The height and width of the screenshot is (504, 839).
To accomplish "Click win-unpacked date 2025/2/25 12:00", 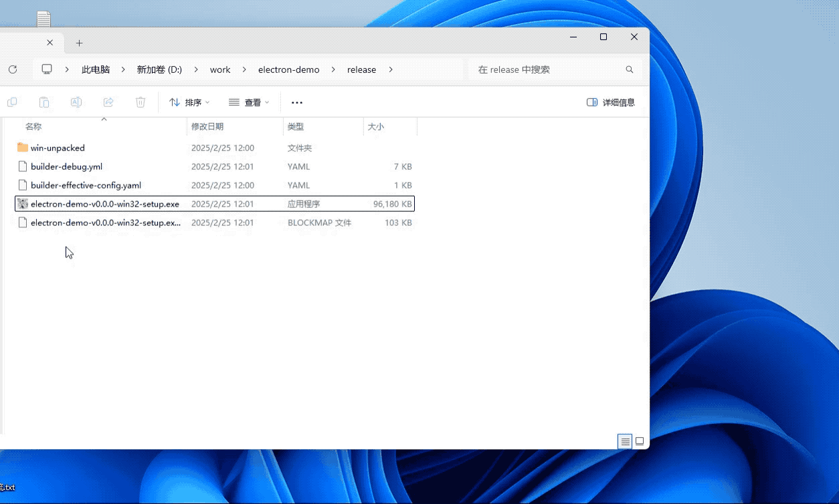I will coord(223,148).
